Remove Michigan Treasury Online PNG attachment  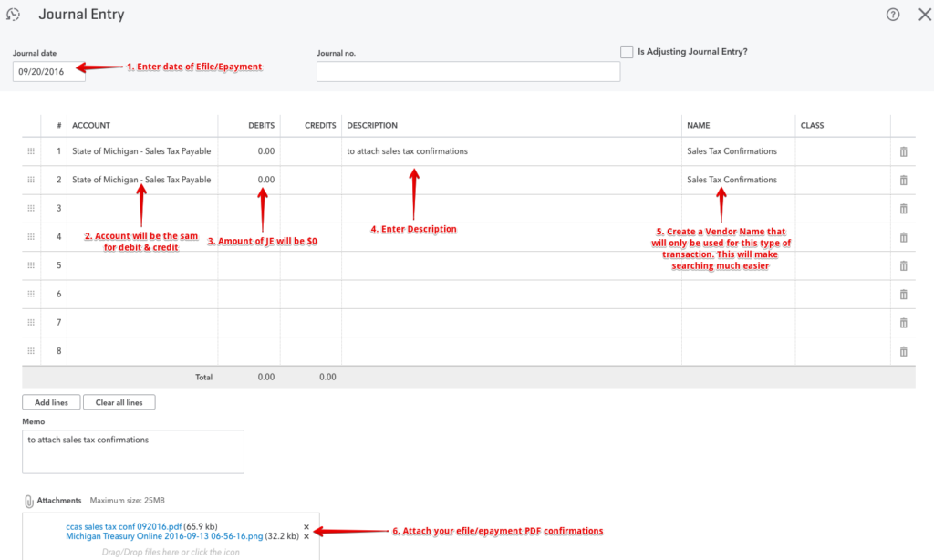click(306, 537)
